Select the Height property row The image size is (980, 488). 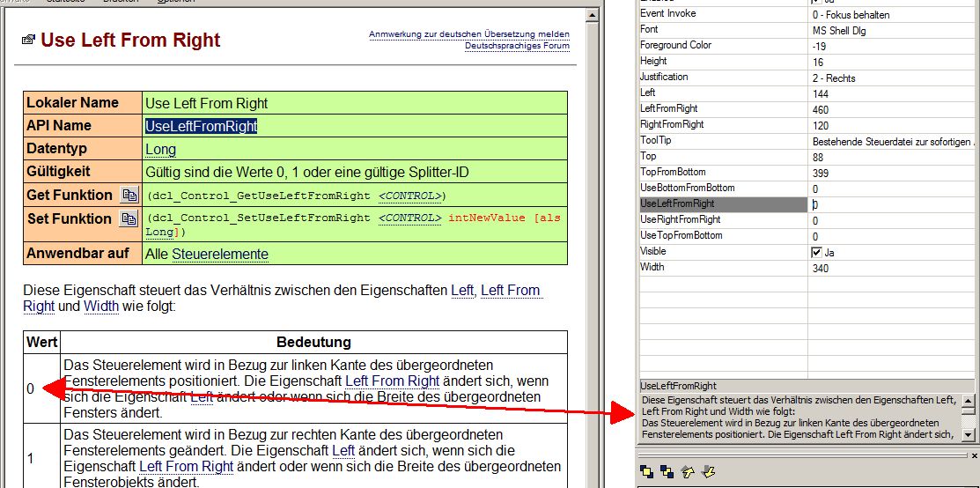pos(807,62)
